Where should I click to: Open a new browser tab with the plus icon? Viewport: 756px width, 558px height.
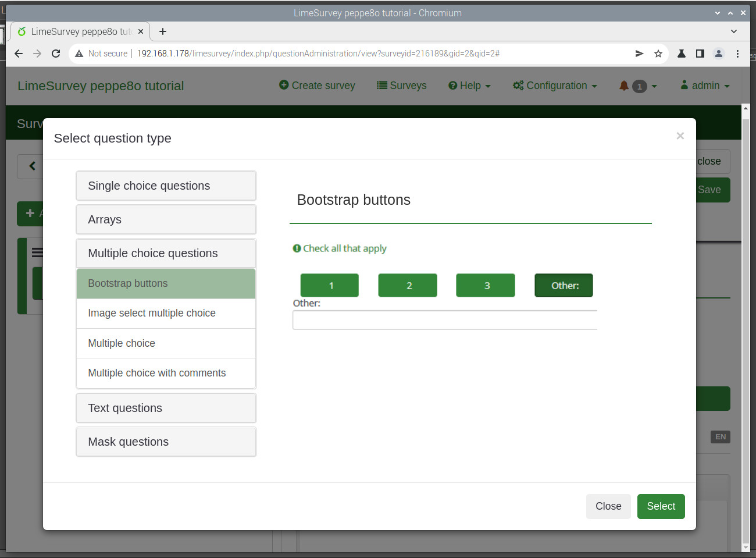pyautogui.click(x=162, y=31)
